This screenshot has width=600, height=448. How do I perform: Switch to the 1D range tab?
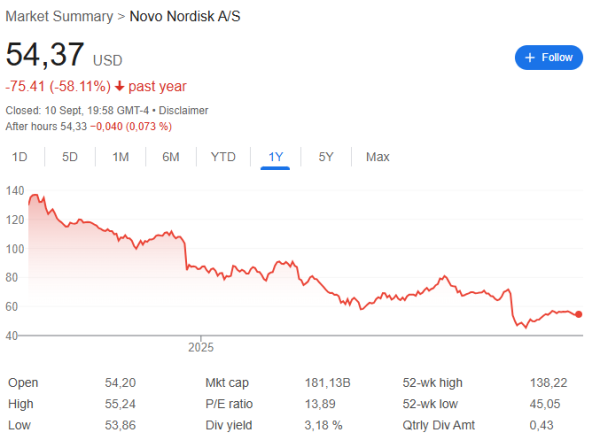pos(20,157)
